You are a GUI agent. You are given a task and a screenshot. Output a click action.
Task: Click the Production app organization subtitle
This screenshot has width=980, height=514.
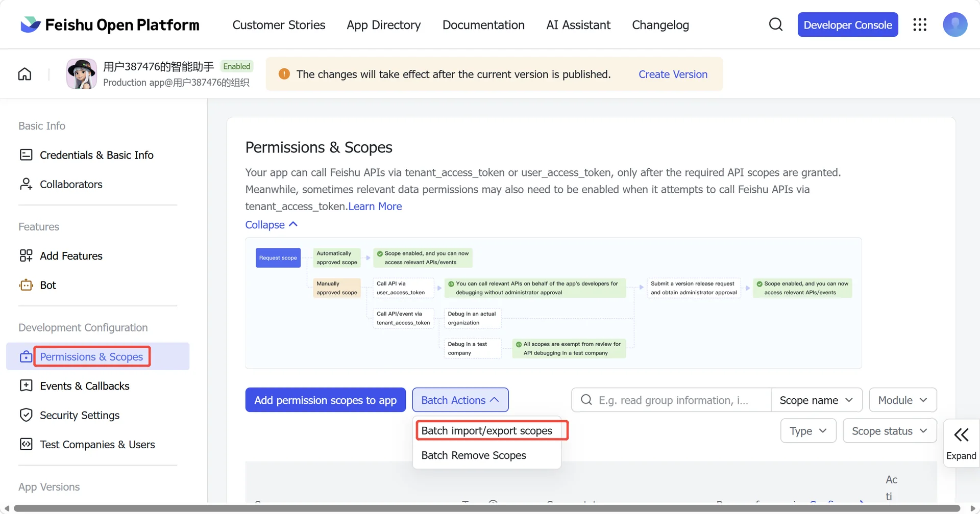[176, 83]
